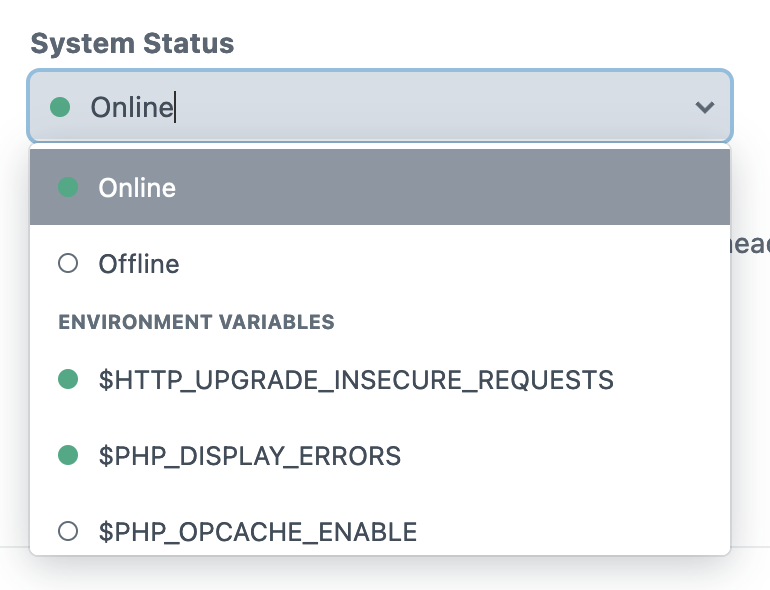The height and width of the screenshot is (590, 770).
Task: Click the hollow circle beside $PHP_OPCACHE_ENABLE
Action: tap(68, 531)
